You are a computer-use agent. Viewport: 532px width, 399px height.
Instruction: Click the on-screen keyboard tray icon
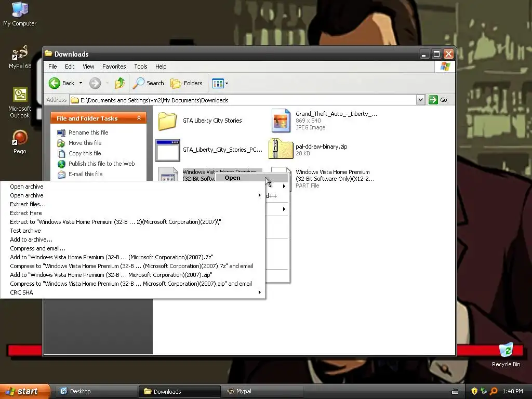(x=455, y=392)
